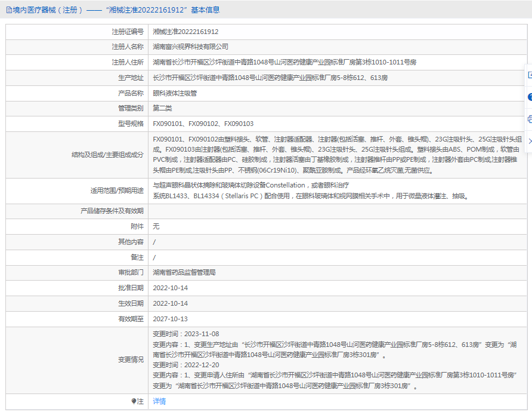Select the 变更情况 row label
This screenshot has width=532, height=415.
tap(131, 359)
